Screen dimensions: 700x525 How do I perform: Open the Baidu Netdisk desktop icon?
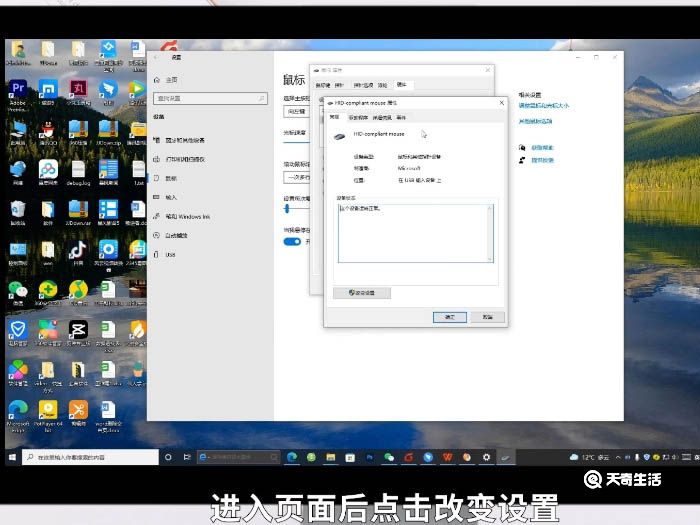48,173
